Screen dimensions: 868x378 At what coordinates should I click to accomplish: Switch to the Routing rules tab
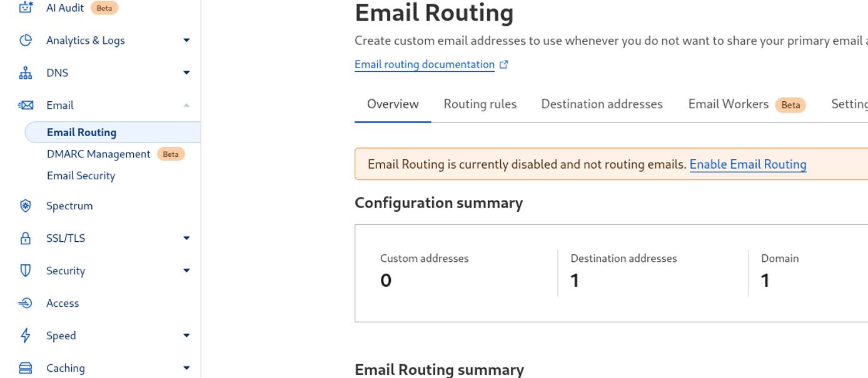(480, 104)
